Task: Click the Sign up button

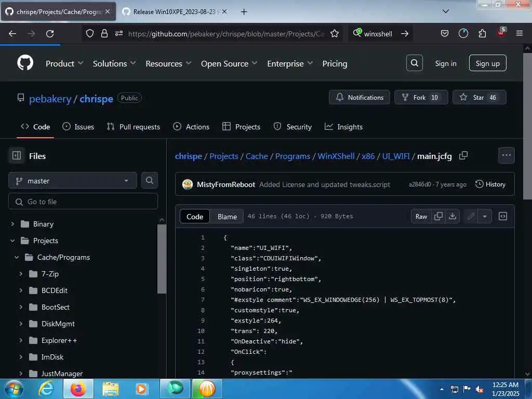Action: click(487, 63)
